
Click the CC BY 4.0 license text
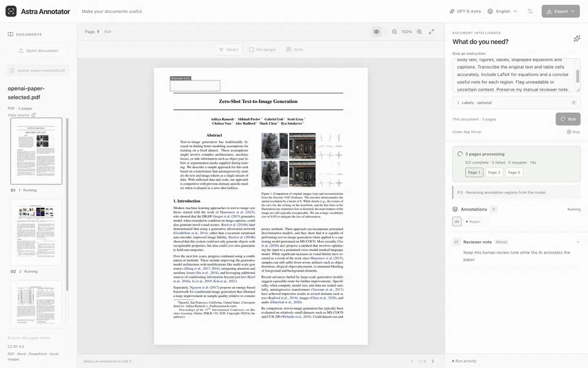click(16, 347)
